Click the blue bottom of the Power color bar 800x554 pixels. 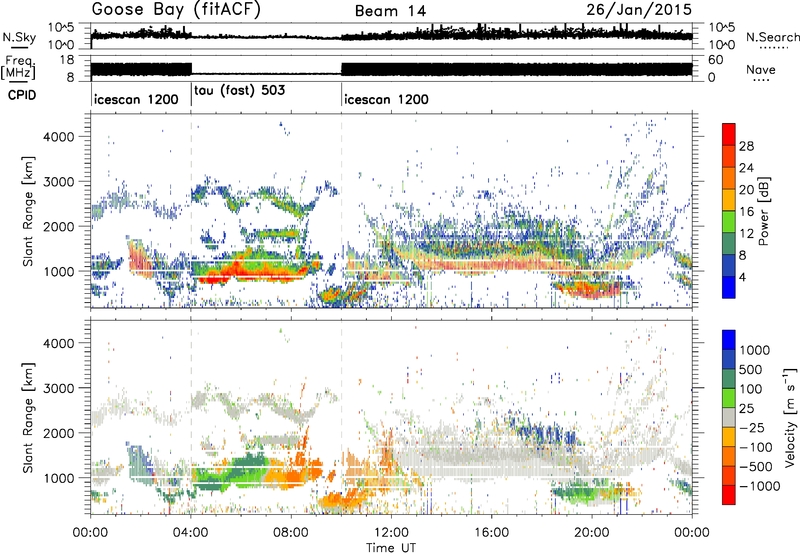point(729,288)
